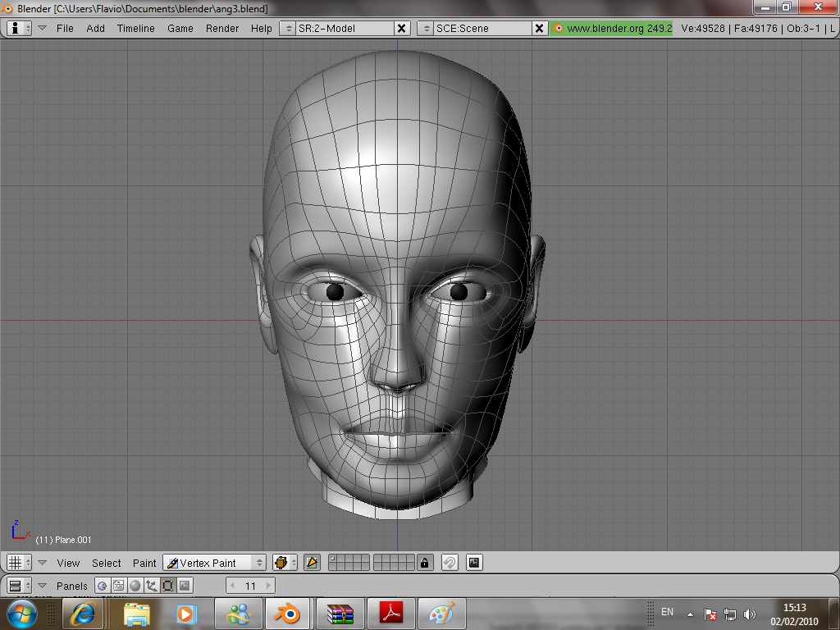
Task: Collapse the 3D view header menus triangle
Action: tap(42, 563)
